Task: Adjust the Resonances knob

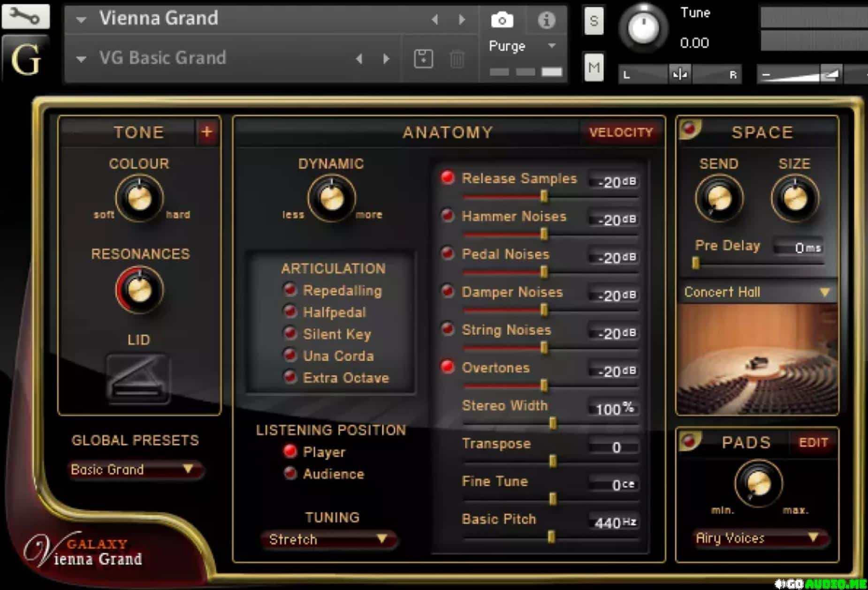Action: coord(139,290)
